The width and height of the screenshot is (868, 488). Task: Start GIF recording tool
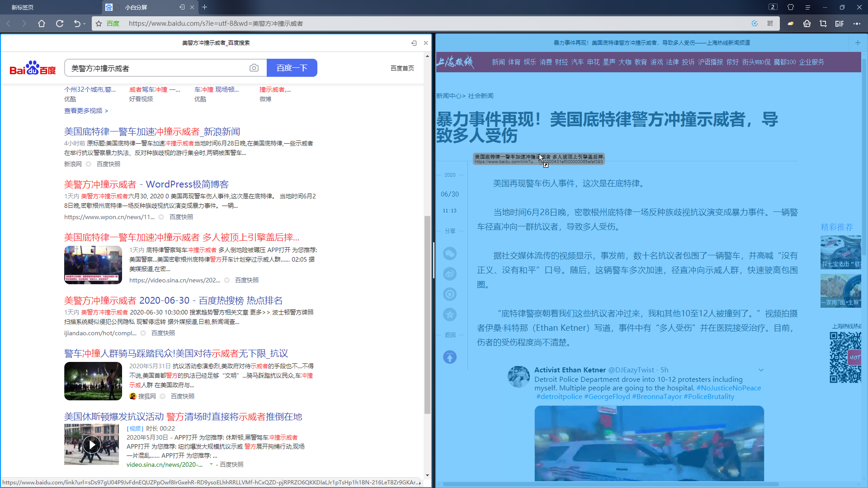[840, 23]
